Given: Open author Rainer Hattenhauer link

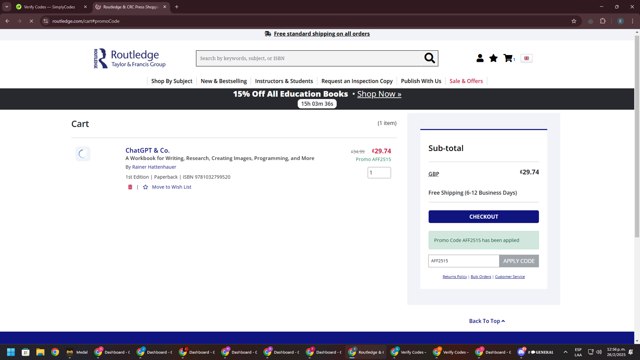Looking at the screenshot, I should click(x=154, y=167).
